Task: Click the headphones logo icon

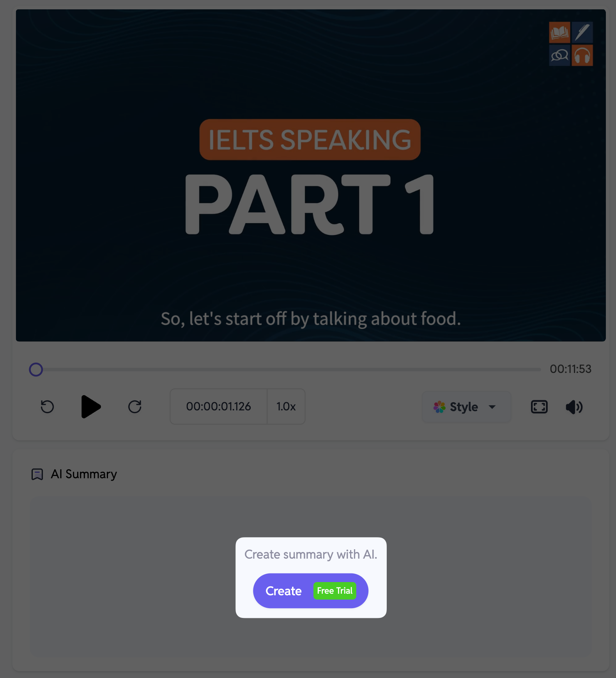Action: [582, 55]
